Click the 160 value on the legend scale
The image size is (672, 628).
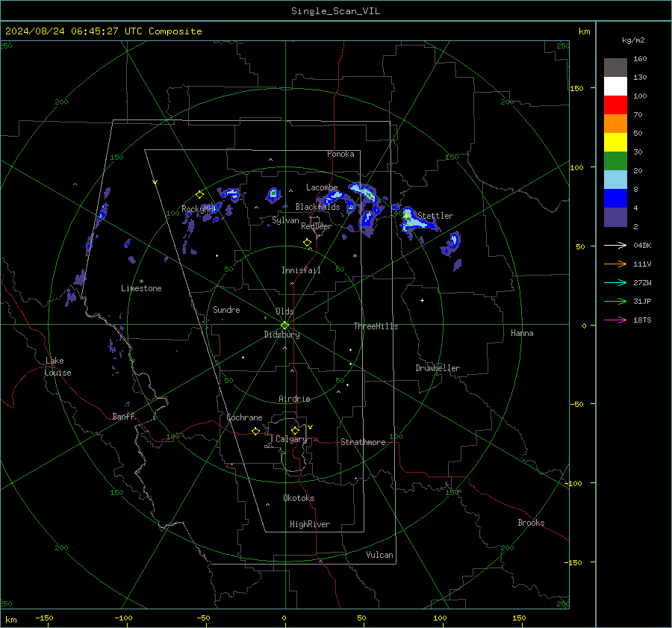(x=640, y=59)
